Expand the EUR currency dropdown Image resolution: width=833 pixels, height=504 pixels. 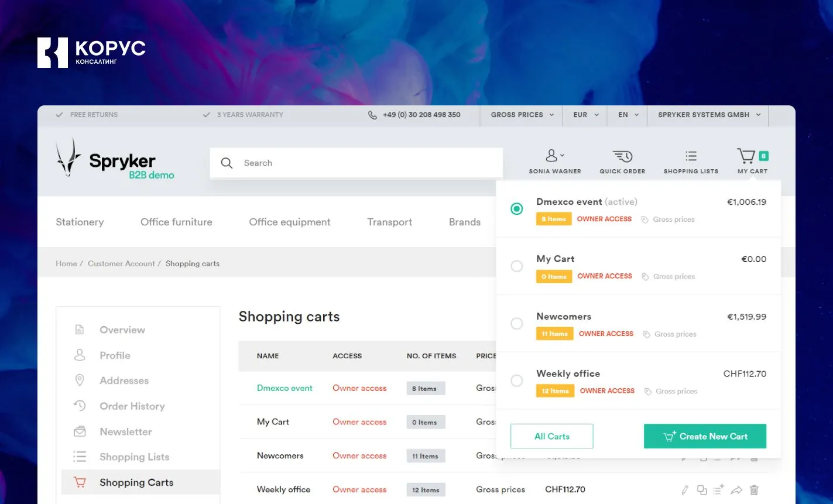point(585,115)
